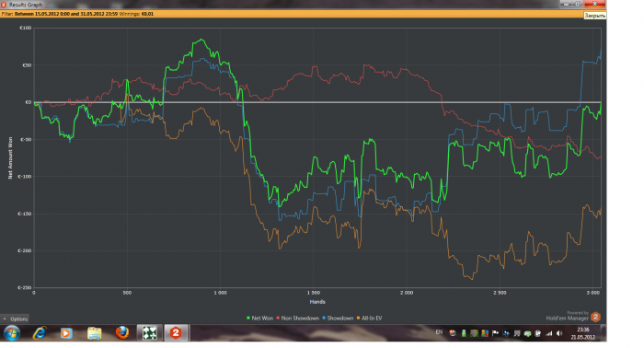644x348 pixels.
Task: Launch Firefox from the taskbar
Action: (x=122, y=332)
